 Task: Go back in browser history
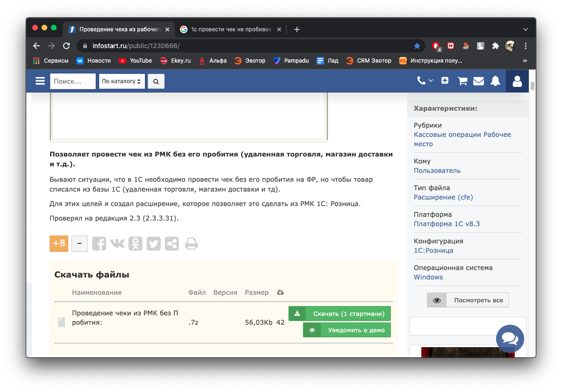point(36,46)
